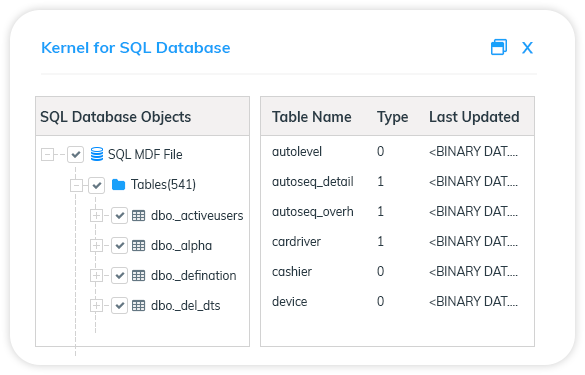Screen dimensions: 585x375
Task: Expand the dbo._defination node
Action: click(x=96, y=275)
